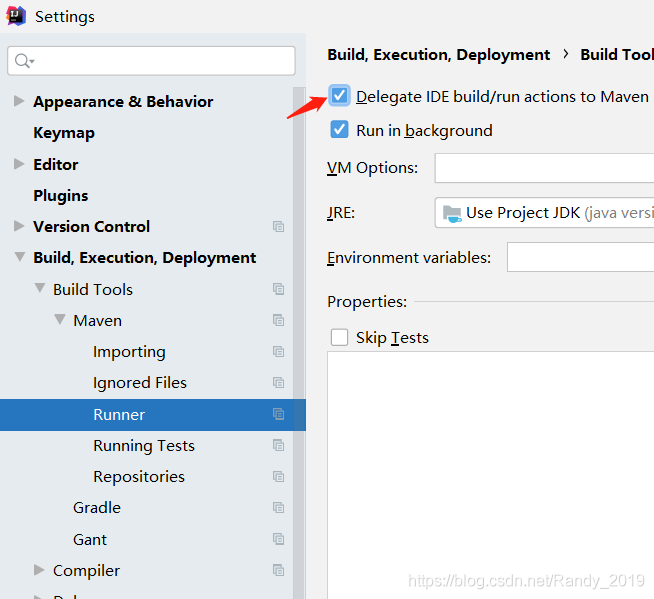
Task: Click inside the Properties list area
Action: (x=490, y=475)
